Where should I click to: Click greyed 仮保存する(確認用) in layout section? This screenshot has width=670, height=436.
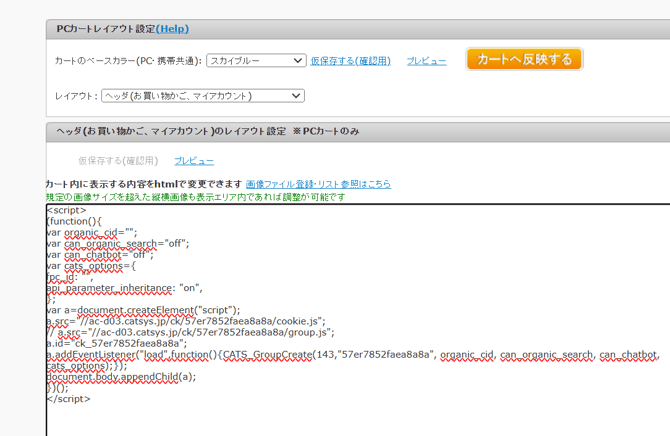pos(118,160)
